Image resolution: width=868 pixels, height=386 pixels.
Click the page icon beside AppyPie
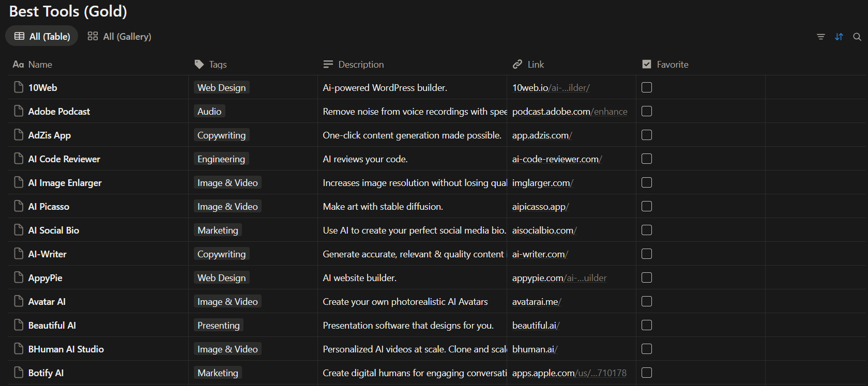coord(19,277)
